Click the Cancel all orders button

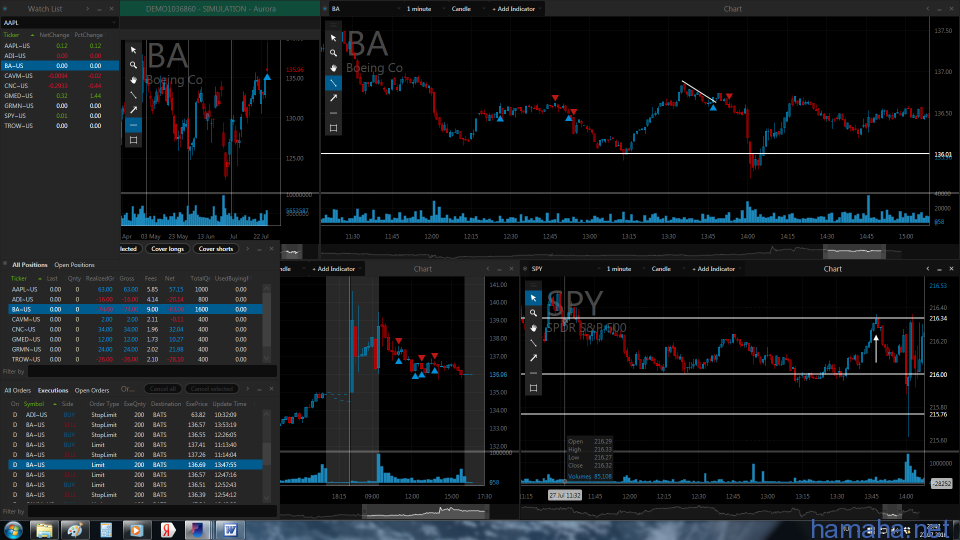point(163,389)
